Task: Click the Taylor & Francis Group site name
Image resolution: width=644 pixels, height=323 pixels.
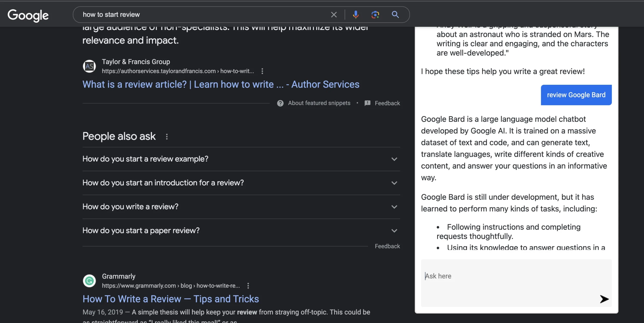Action: click(136, 62)
